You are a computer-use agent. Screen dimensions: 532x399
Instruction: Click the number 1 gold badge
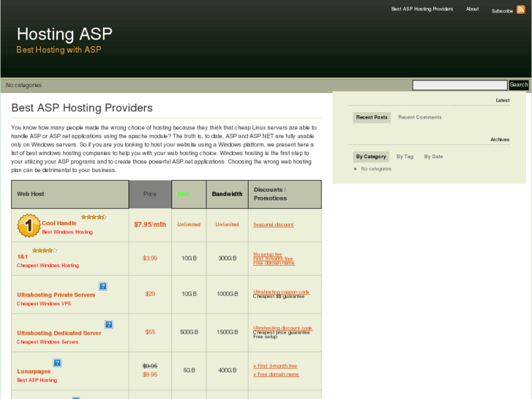pyautogui.click(x=29, y=225)
